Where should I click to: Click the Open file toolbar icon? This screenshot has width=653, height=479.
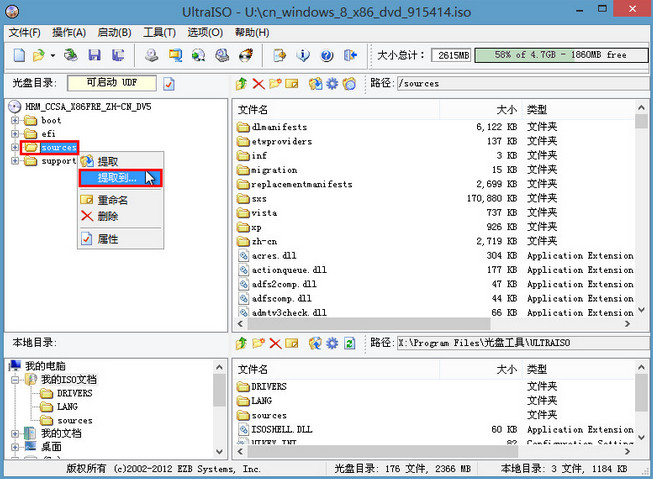pyautogui.click(x=39, y=55)
